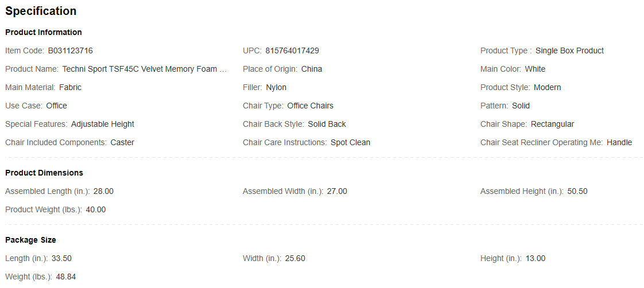Image resolution: width=644 pixels, height=288 pixels.
Task: Click the Chair Type value Office Chairs
Action: tap(310, 106)
